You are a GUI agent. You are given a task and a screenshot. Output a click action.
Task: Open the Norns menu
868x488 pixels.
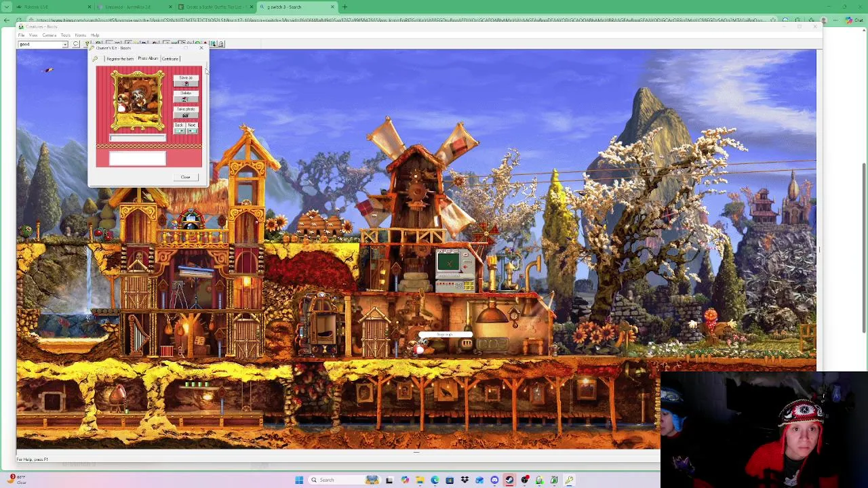click(x=81, y=35)
